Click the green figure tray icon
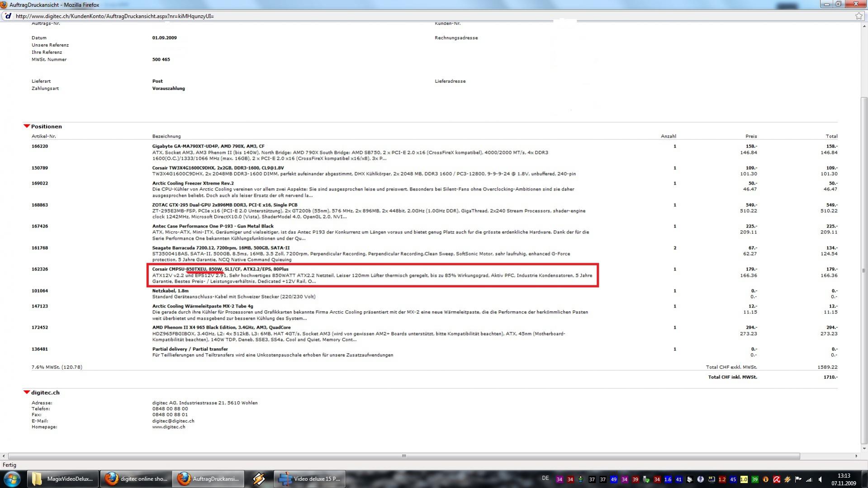The width and height of the screenshot is (868, 488). 581,479
